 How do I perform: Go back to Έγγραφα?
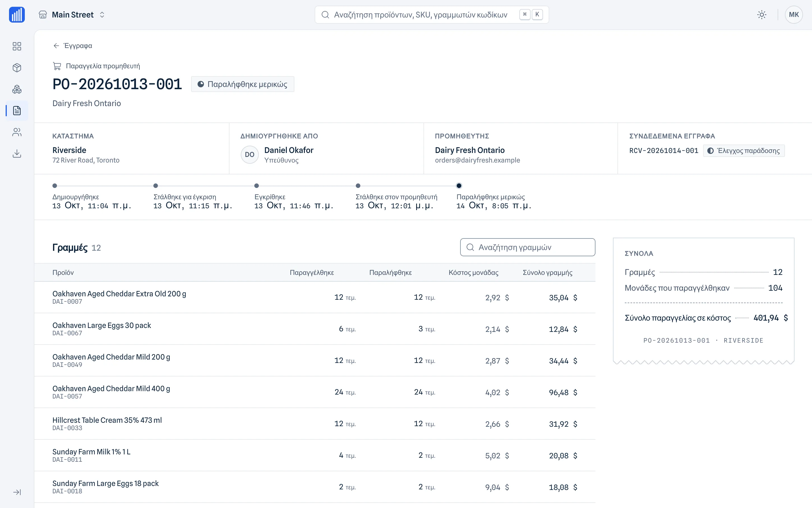tap(72, 46)
